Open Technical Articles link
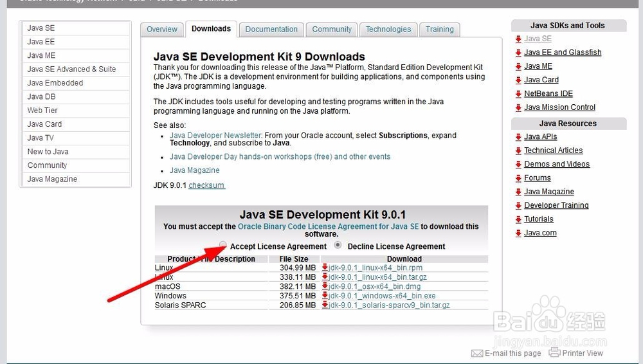 click(x=553, y=150)
